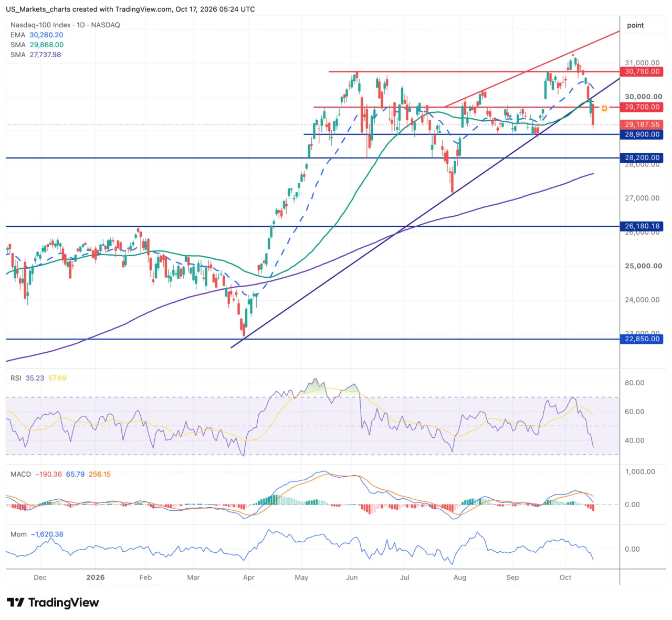Click the 27,000.00 price axis label

pos(642,198)
